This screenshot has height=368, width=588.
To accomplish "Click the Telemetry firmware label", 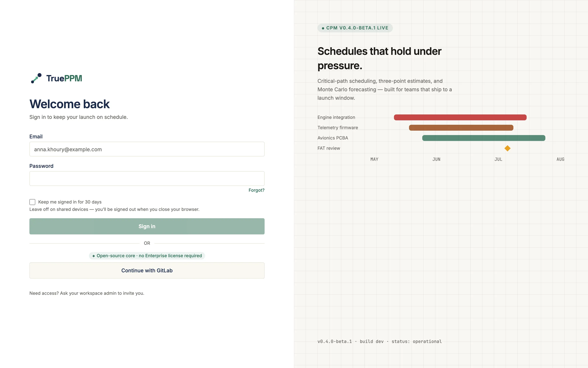I will point(338,128).
